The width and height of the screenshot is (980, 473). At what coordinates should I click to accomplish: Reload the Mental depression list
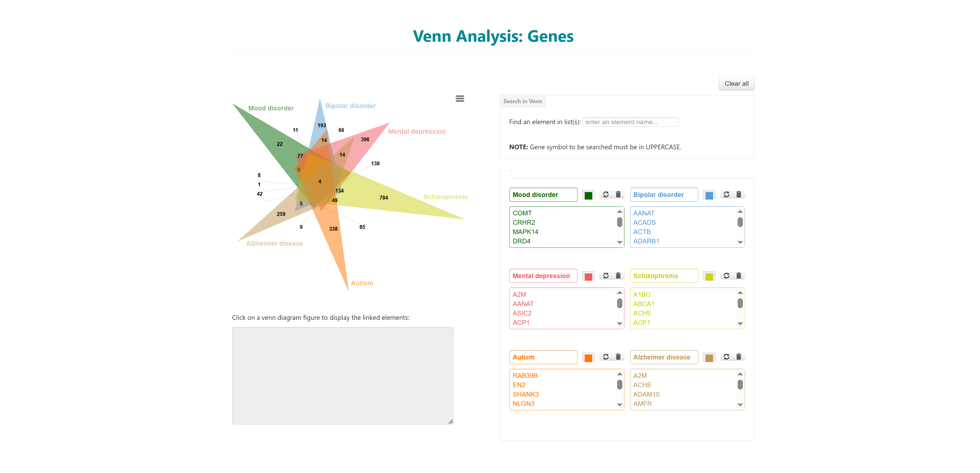[x=606, y=276]
